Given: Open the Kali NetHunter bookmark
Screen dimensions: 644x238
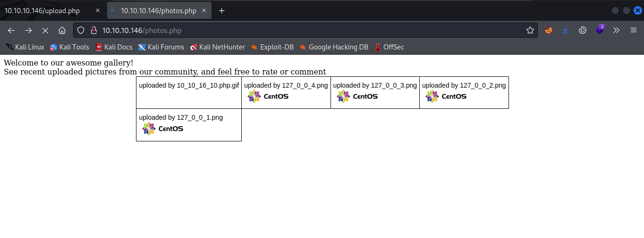Looking at the screenshot, I should (x=217, y=47).
